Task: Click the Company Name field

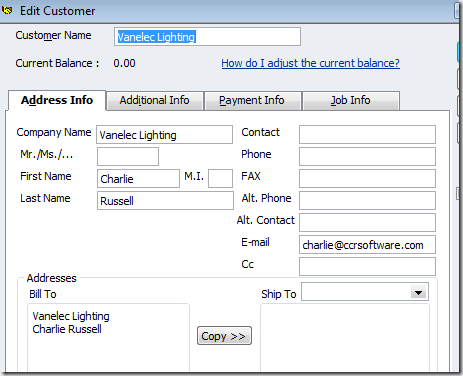Action: pos(164,135)
